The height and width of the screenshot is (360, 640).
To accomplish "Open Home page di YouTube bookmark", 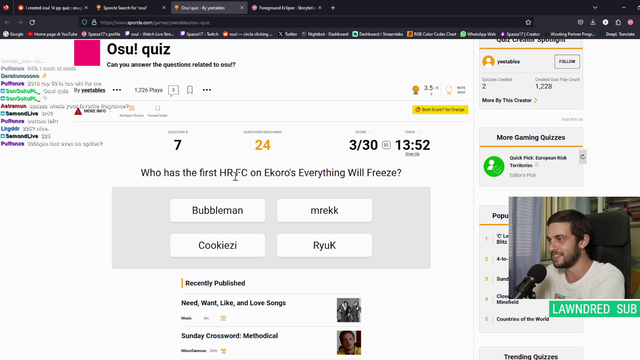I will point(52,34).
